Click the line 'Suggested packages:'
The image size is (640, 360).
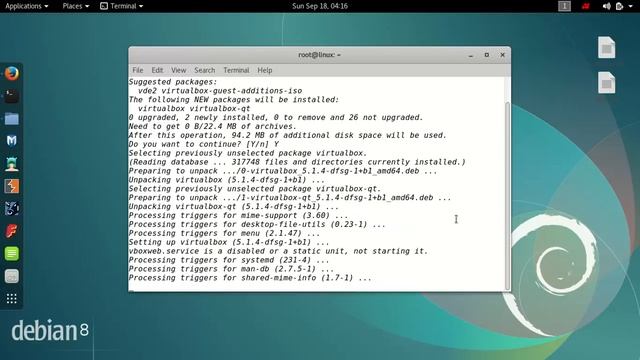pyautogui.click(x=173, y=82)
